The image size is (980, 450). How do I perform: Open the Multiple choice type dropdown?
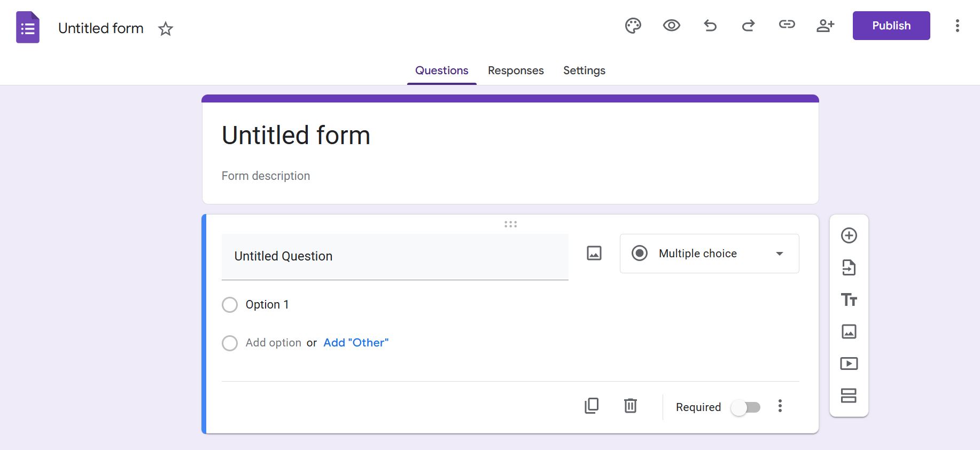[x=709, y=254]
